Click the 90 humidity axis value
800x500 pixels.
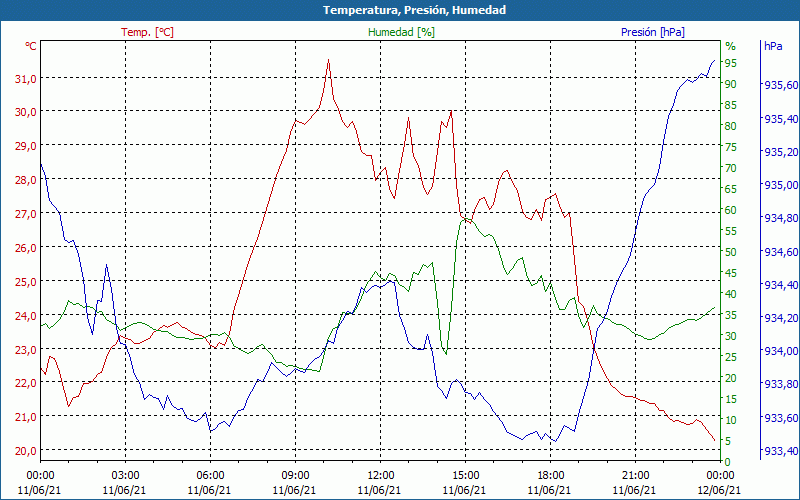click(731, 84)
